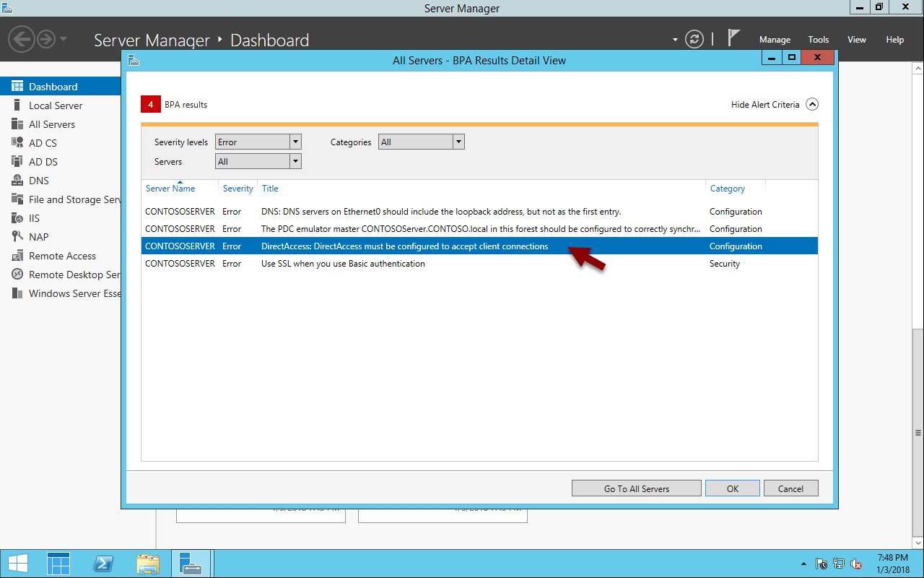Screen dimensions: 924x578
Task: Select the DNS loopback address error row
Action: click(x=479, y=212)
